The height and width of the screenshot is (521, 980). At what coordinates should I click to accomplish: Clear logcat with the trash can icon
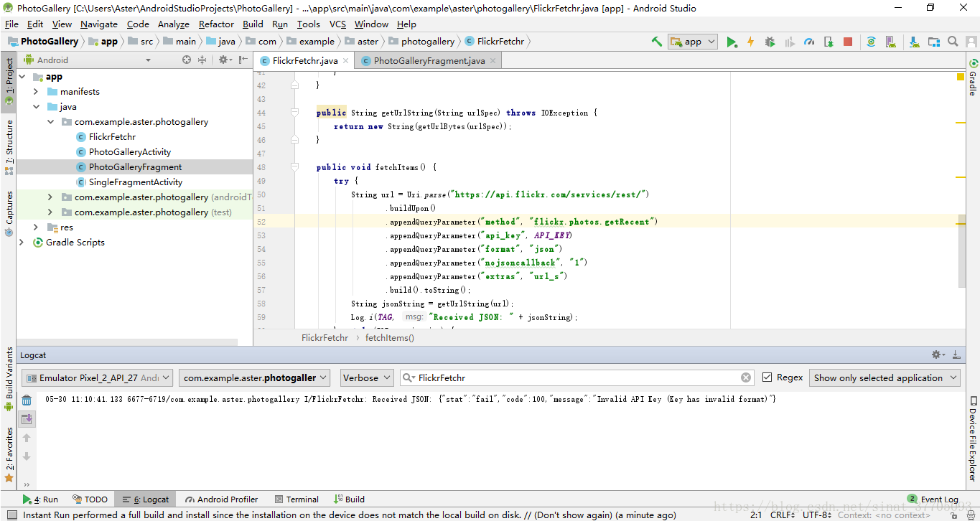point(27,400)
